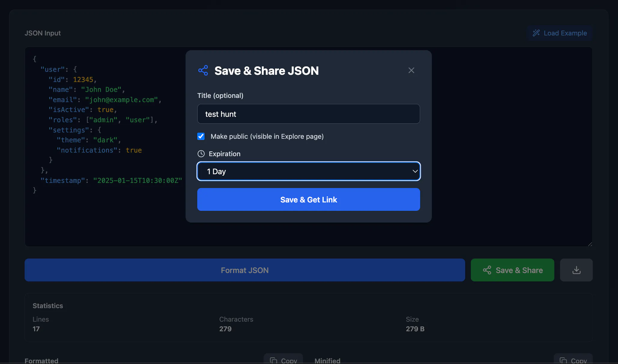Click the "notifications" key in JSON input
This screenshot has width=618, height=364.
point(87,150)
